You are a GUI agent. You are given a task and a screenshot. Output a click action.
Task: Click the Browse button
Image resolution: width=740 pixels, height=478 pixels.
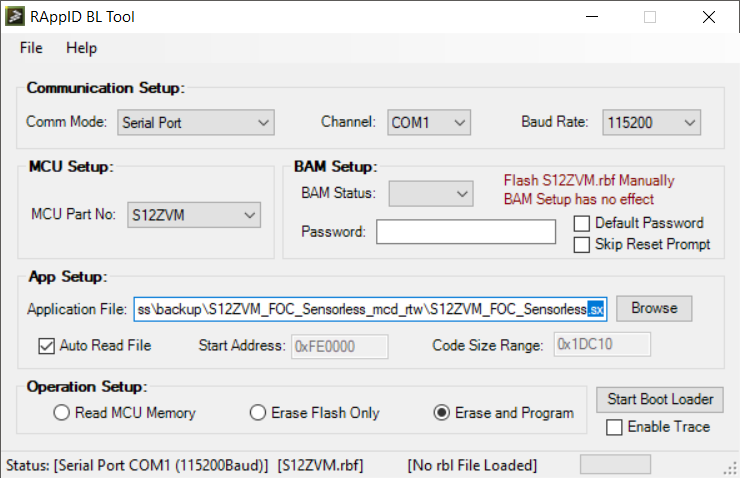tap(654, 308)
